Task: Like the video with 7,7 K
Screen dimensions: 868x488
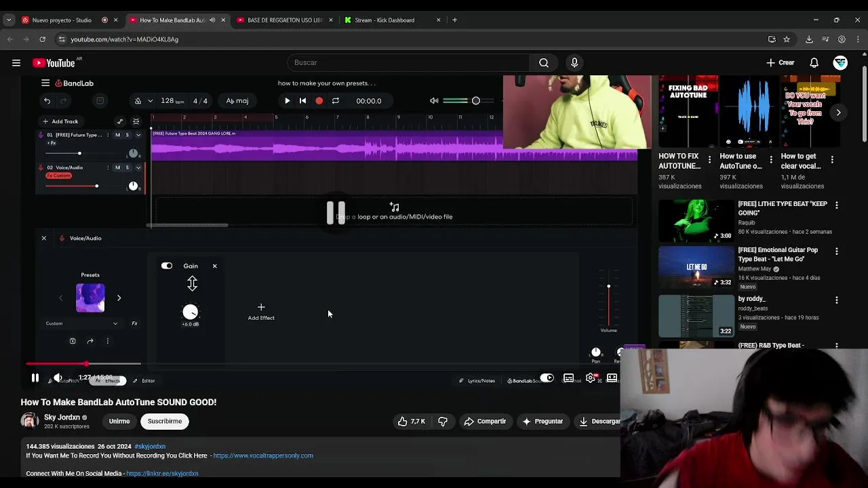Action: coord(412,422)
